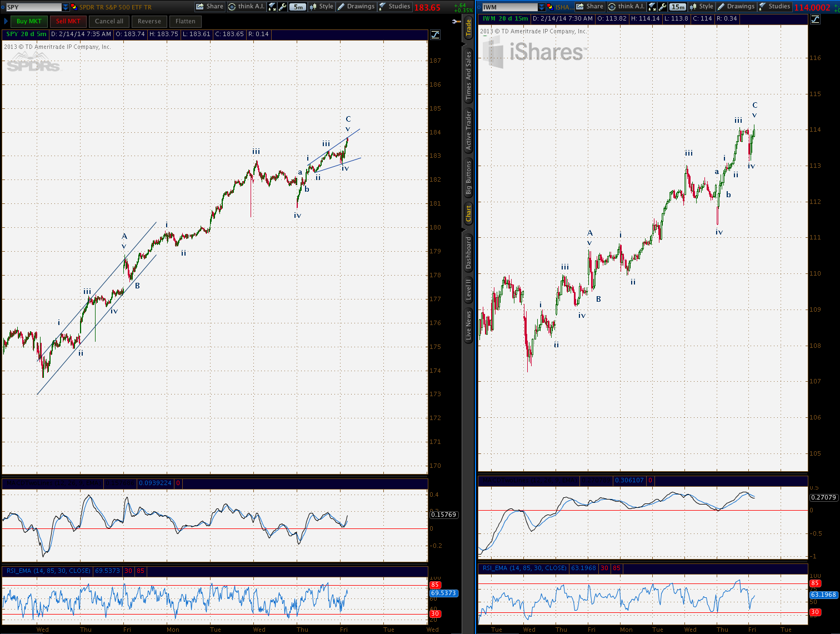This screenshot has height=634, width=840.
Task: Open chart settings wrench on IWM chart
Action: tap(663, 7)
